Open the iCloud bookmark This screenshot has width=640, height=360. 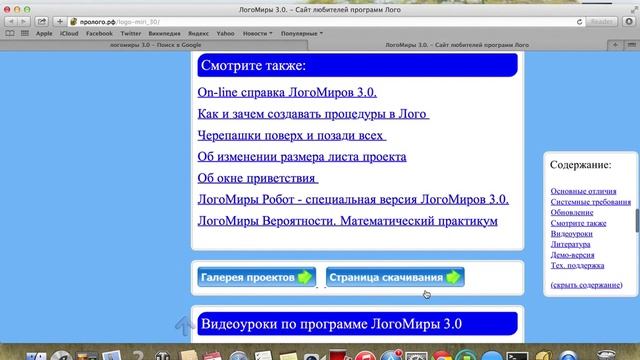[x=69, y=33]
